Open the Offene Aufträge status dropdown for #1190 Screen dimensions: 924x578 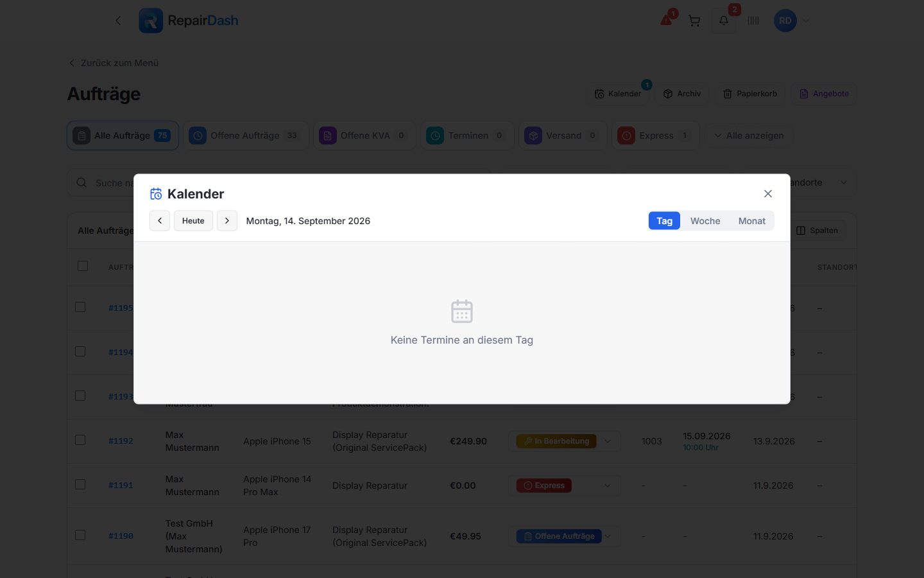tap(565, 536)
